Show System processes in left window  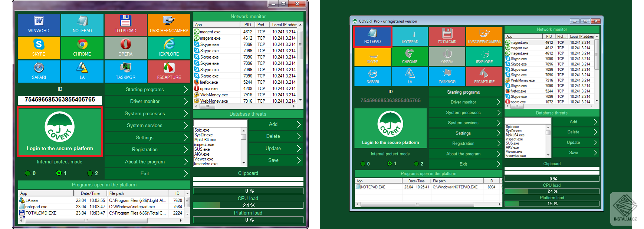[x=147, y=113]
